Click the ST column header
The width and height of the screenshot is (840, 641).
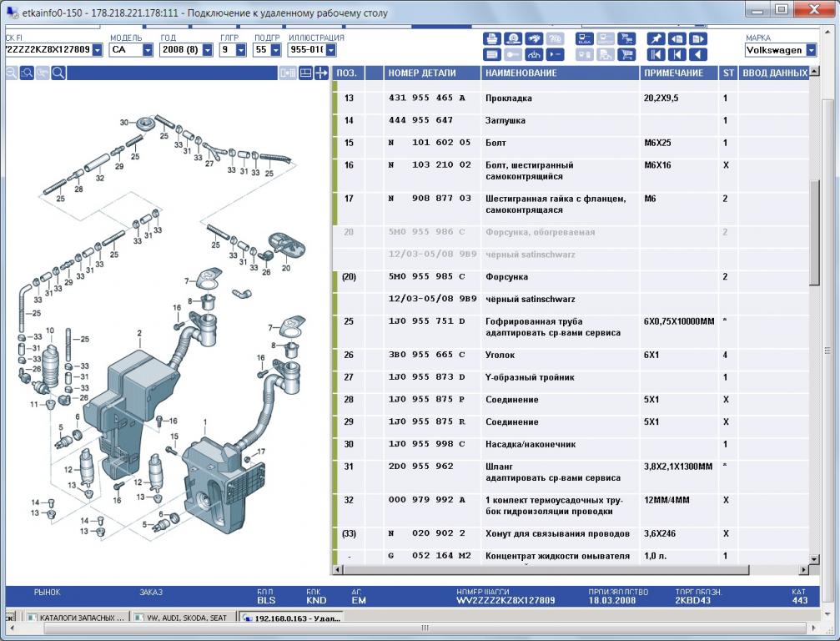(728, 73)
